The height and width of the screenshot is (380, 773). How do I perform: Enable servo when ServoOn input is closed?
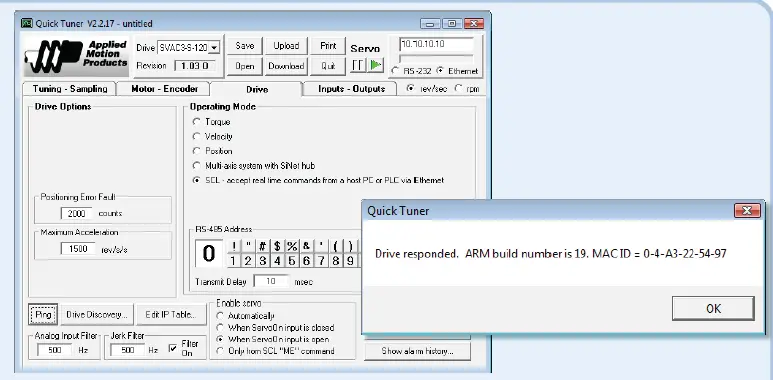click(220, 328)
